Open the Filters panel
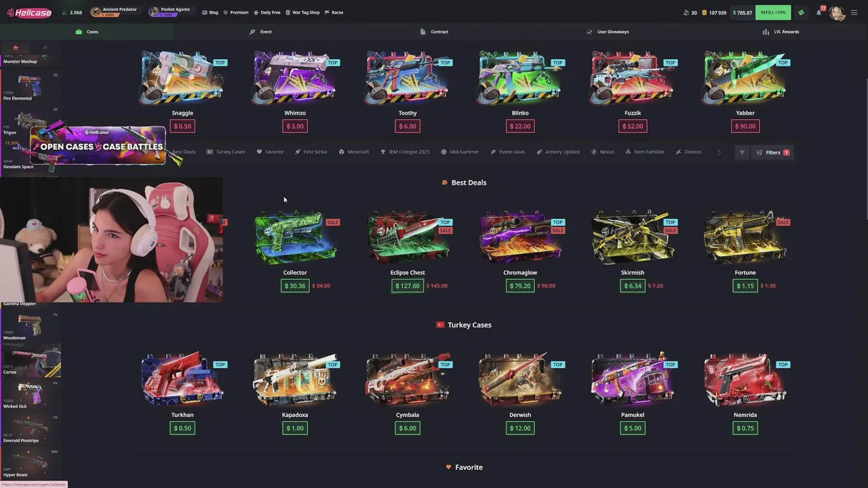The width and height of the screenshot is (868, 488). (772, 152)
